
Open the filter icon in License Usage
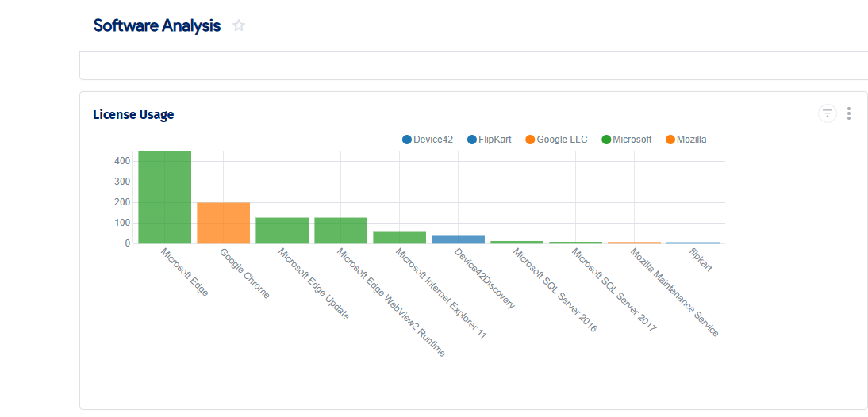[x=828, y=113]
